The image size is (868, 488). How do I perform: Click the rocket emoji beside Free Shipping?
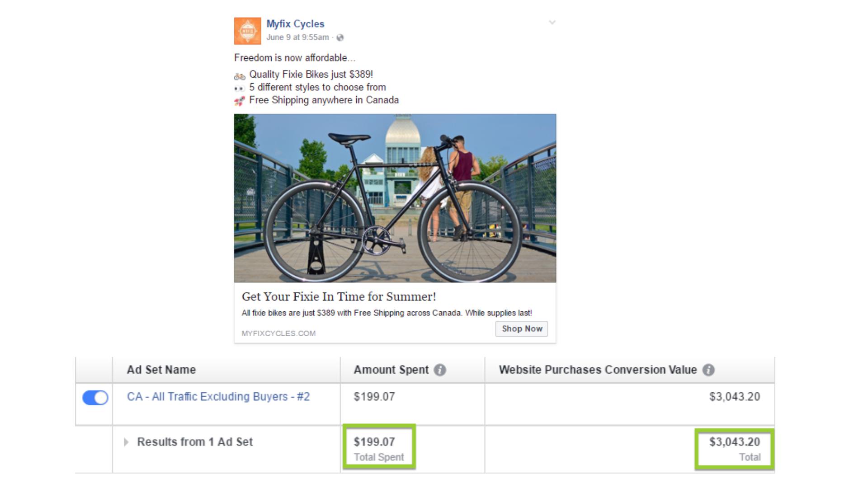(240, 101)
